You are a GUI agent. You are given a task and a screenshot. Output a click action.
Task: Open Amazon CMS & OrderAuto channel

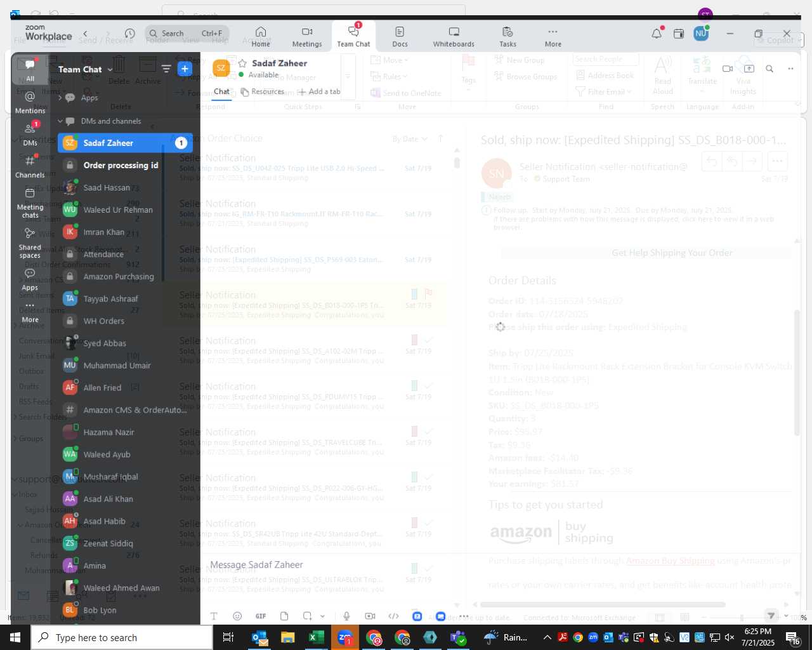pos(125,409)
